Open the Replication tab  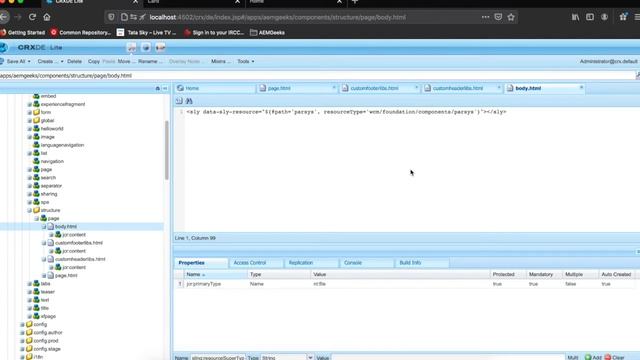(x=311, y=263)
